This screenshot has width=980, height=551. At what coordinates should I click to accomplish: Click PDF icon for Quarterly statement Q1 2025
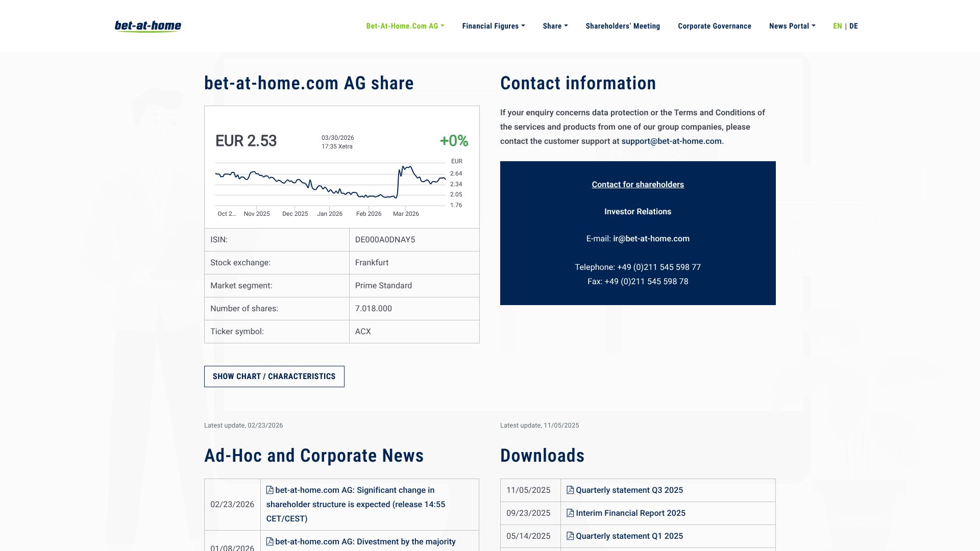coord(570,536)
